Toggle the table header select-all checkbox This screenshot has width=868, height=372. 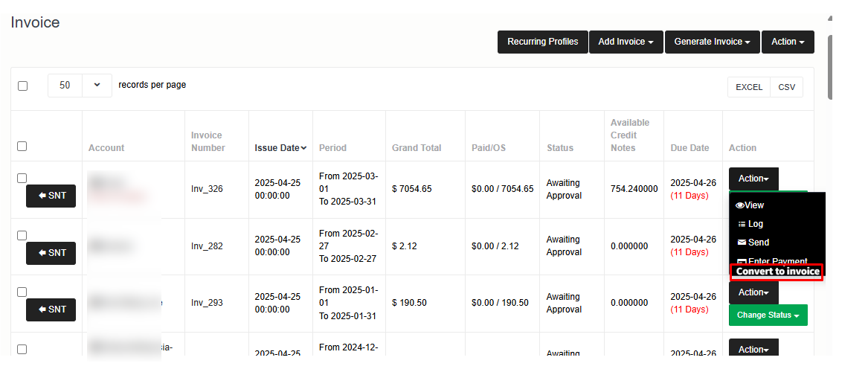coord(22,147)
